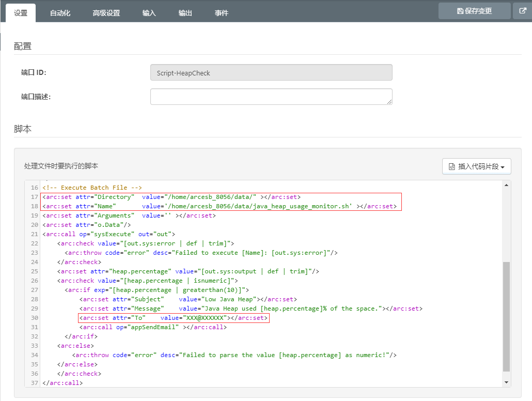Click the script editor vertical scrollbar thumb
The image size is (532, 401).
click(506, 316)
